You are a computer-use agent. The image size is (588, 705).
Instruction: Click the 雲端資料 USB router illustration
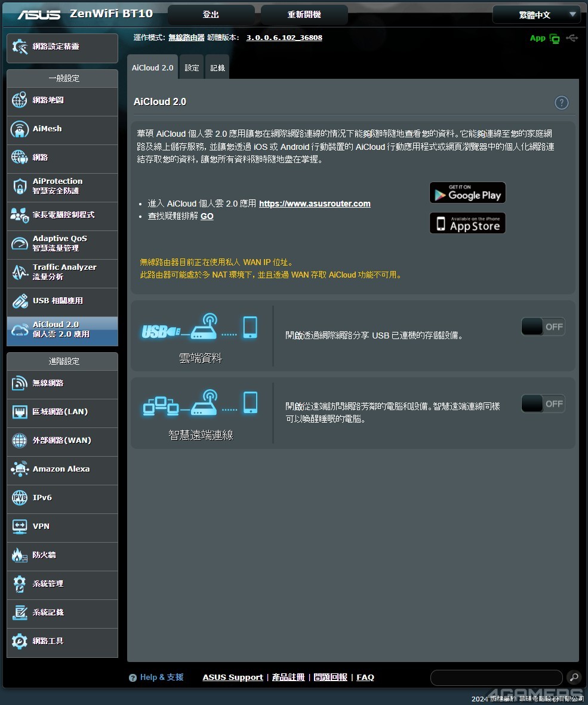200,327
